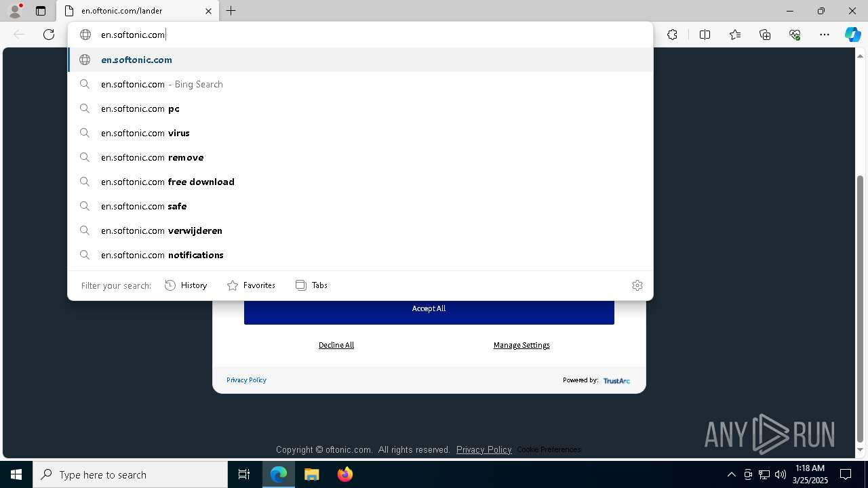Image resolution: width=868 pixels, height=488 pixels.
Task: Open Privacy Policy link in cookie dialog
Action: (246, 380)
